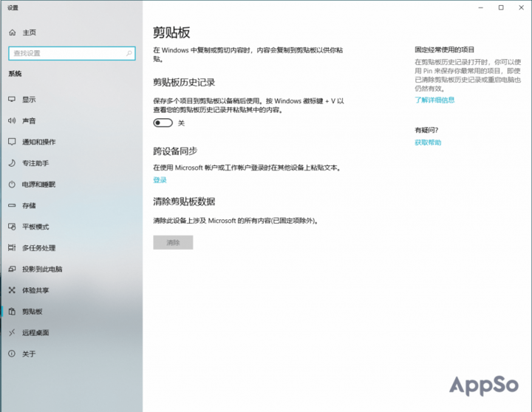
Task: Maximize the Settings window
Action: click(x=501, y=7)
